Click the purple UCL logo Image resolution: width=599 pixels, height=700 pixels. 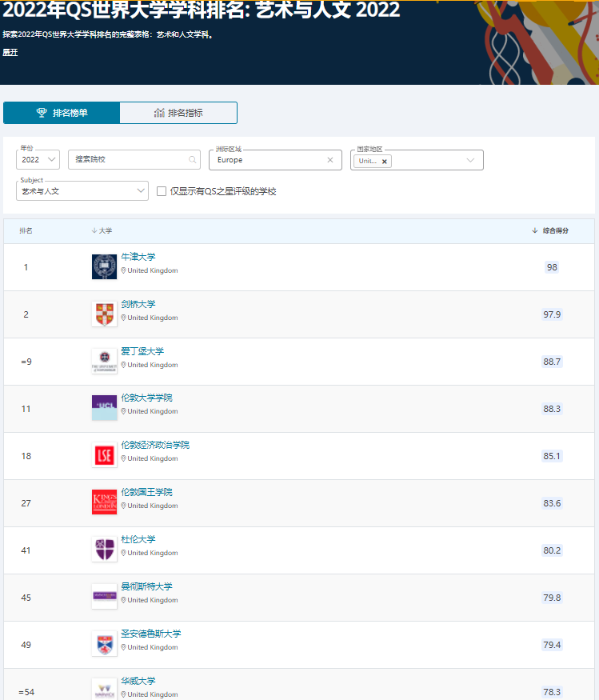tap(104, 407)
